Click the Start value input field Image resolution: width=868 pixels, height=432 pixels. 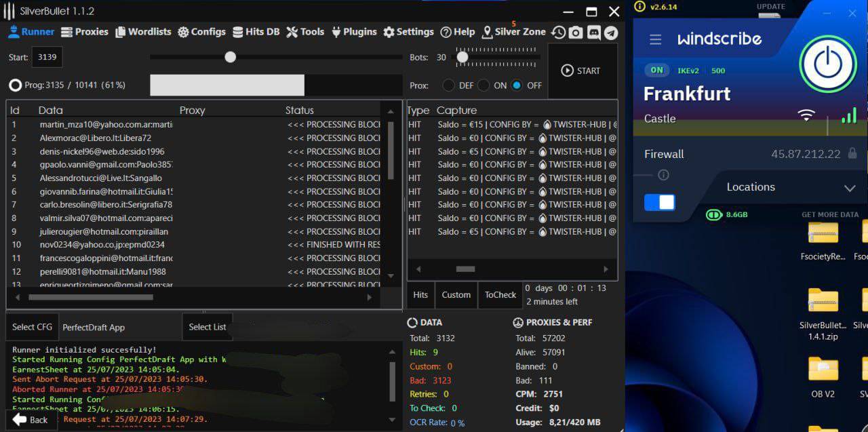click(47, 57)
